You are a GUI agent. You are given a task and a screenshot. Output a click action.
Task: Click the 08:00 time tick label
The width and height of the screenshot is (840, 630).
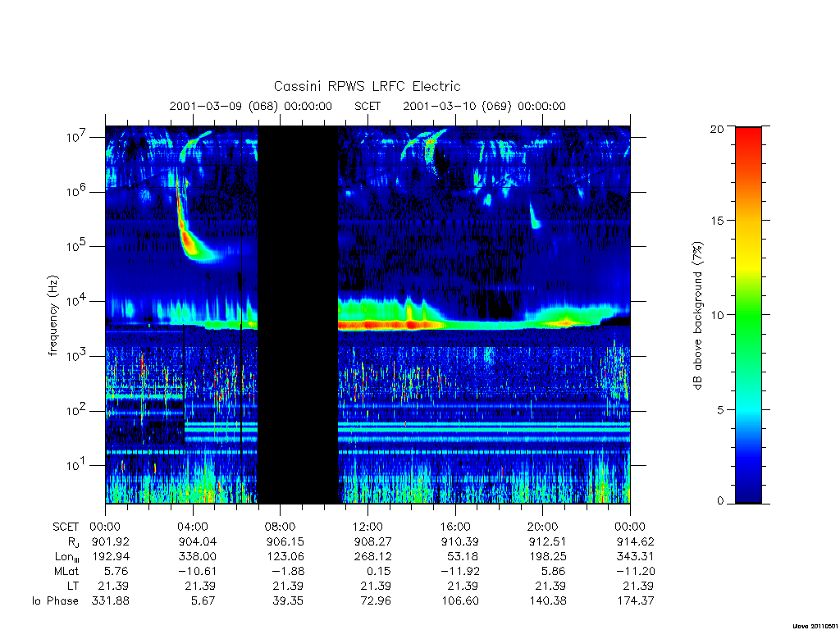281,527
